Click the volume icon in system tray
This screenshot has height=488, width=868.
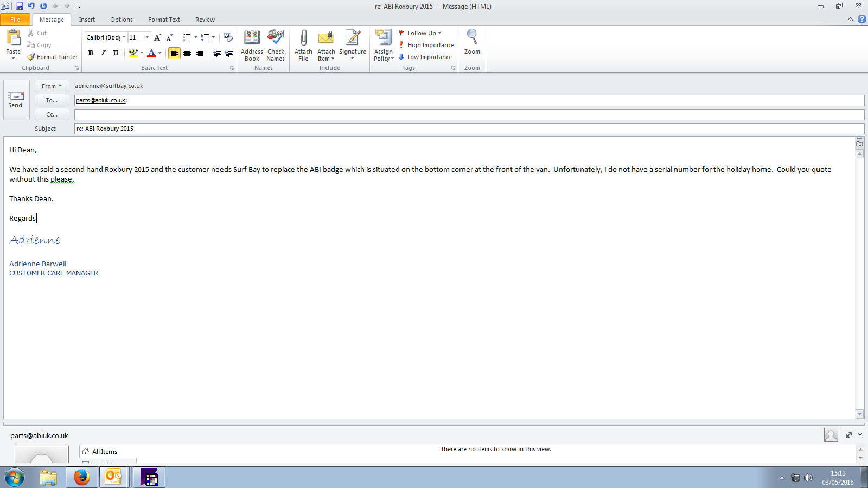point(808,478)
